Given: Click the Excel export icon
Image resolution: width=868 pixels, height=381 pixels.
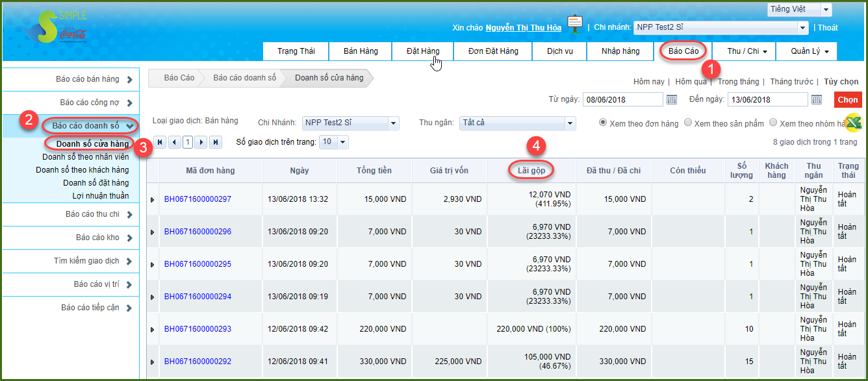Looking at the screenshot, I should (x=853, y=123).
